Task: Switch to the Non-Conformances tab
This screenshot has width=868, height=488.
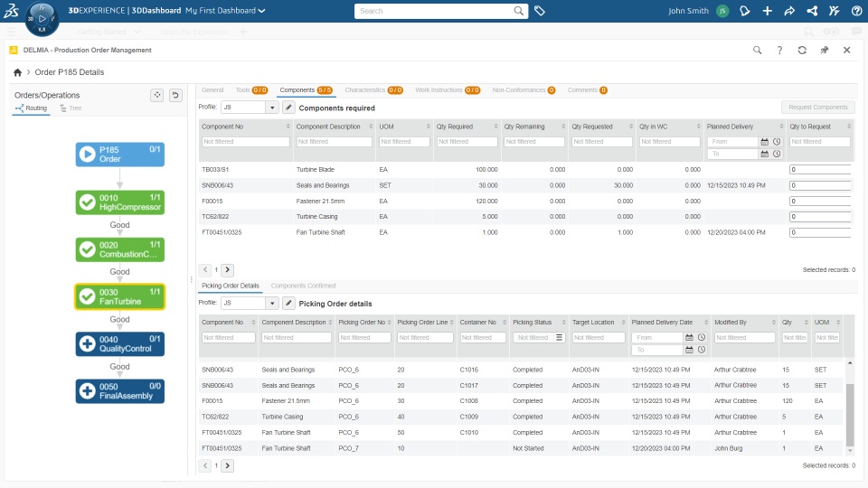Action: (524, 90)
